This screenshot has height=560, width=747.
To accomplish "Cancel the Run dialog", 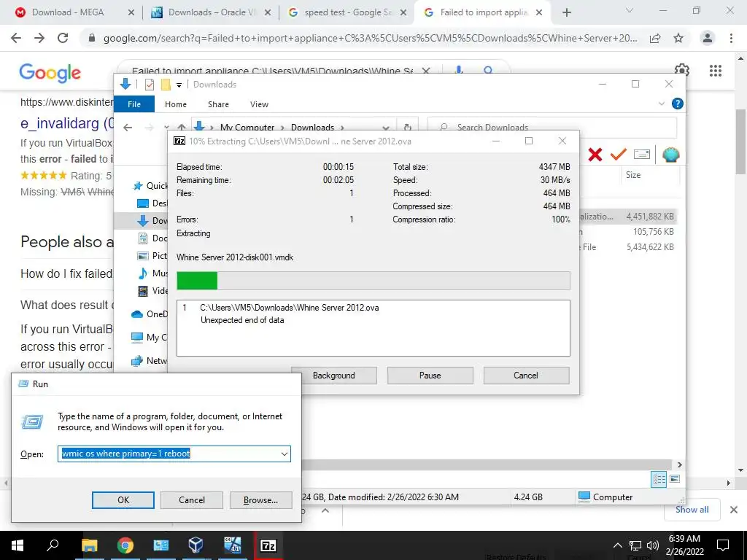I will point(192,500).
